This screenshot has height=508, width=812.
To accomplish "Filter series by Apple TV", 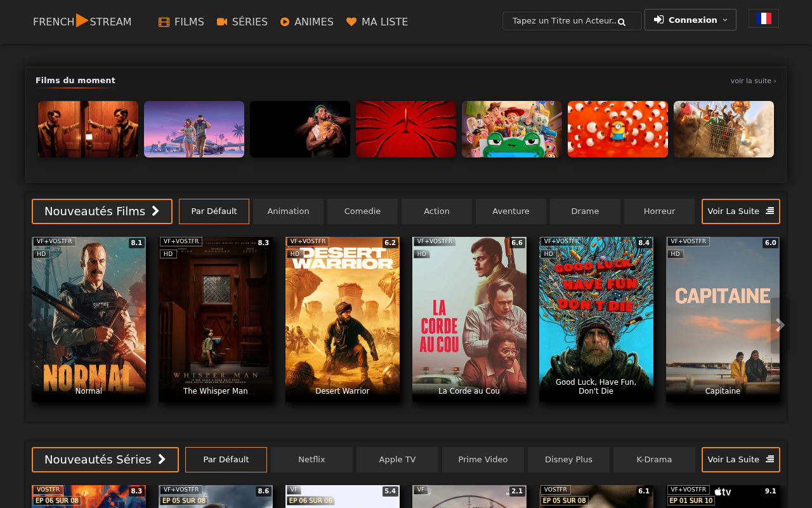I will (x=397, y=460).
